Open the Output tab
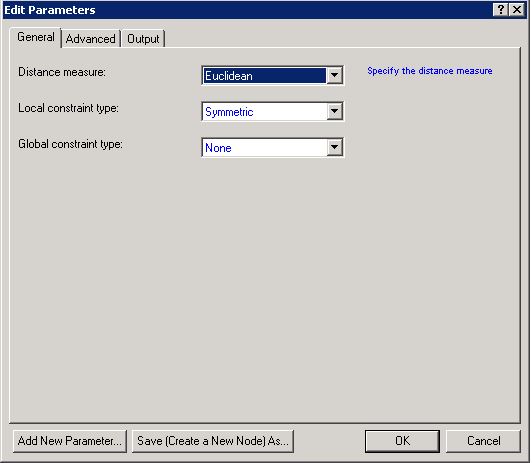Image resolution: width=532 pixels, height=463 pixels. (x=143, y=39)
